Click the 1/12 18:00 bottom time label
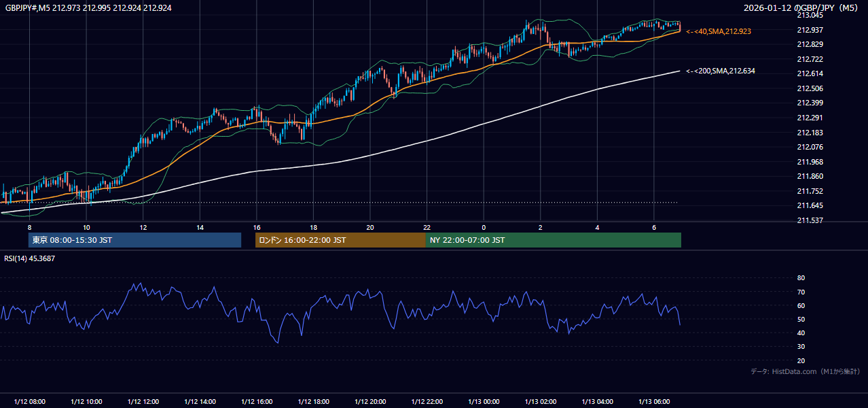 pos(313,401)
